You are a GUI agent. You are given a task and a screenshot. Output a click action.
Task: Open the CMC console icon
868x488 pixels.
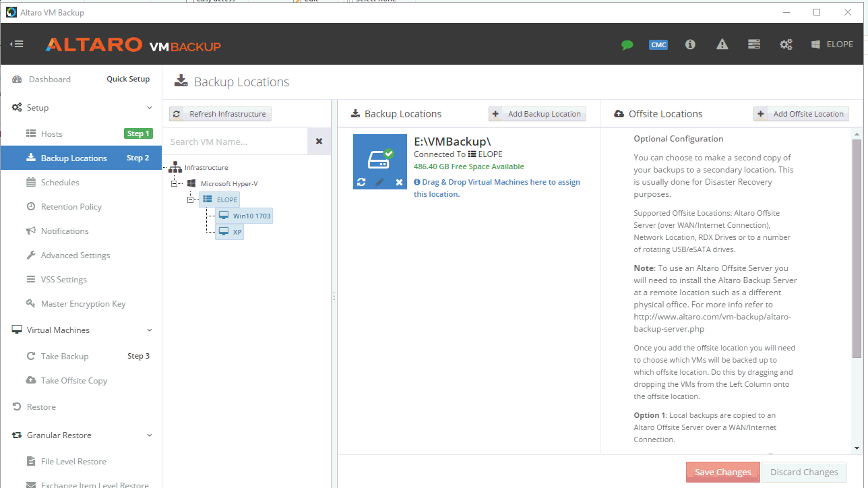click(658, 44)
